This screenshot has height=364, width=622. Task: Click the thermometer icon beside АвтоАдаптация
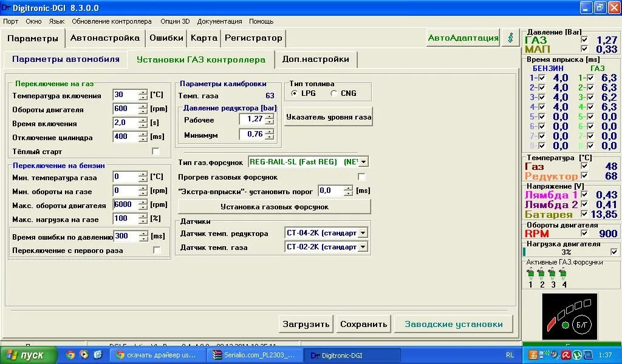[x=510, y=38]
